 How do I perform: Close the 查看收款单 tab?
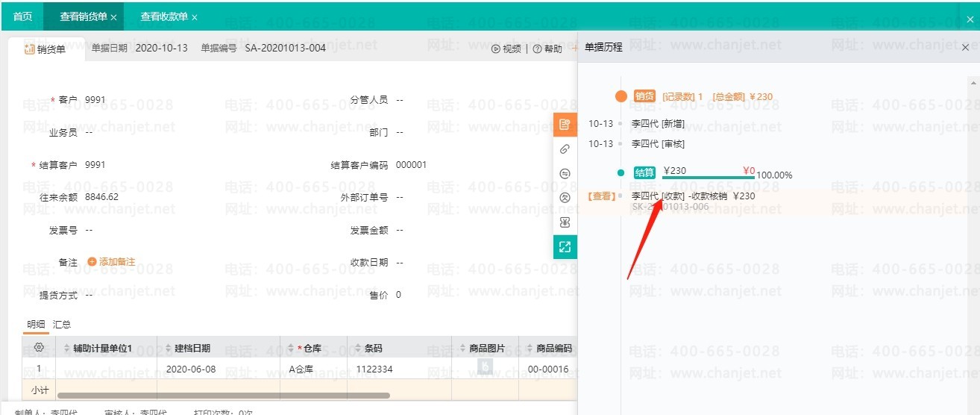click(x=195, y=17)
